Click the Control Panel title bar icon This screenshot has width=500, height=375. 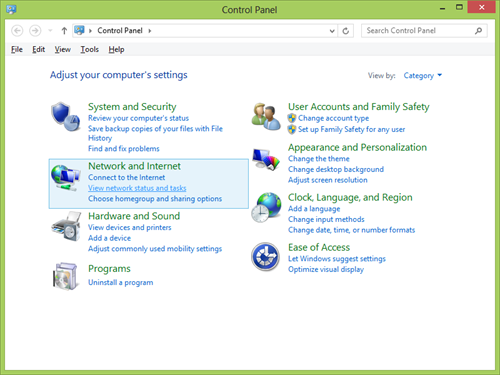[11, 9]
